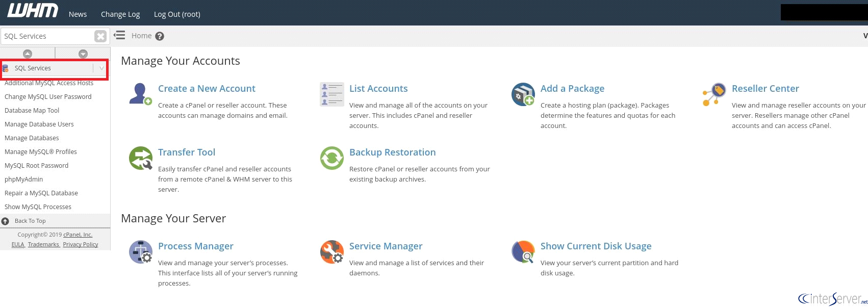This screenshot has height=307, width=868.
Task: Open Database Map Tool
Action: coord(32,111)
